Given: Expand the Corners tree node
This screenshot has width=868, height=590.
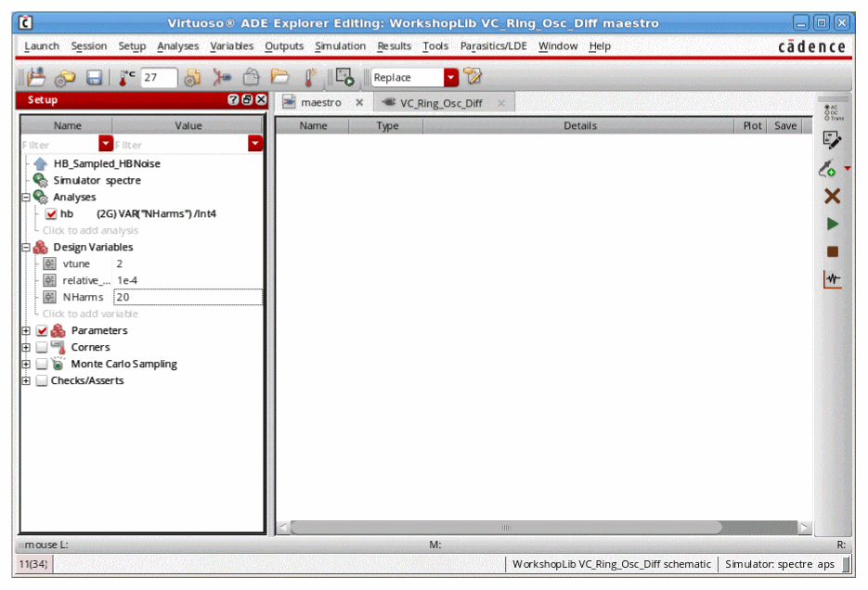Looking at the screenshot, I should coord(26,347).
